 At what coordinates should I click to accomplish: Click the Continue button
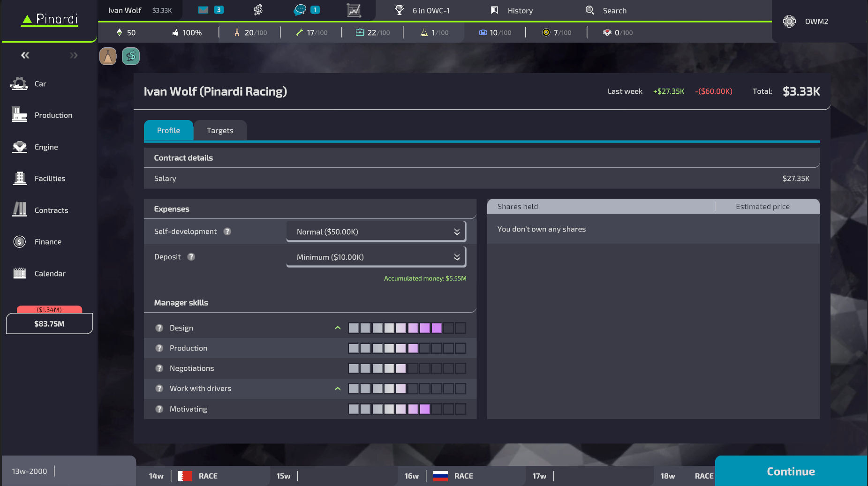tap(791, 471)
